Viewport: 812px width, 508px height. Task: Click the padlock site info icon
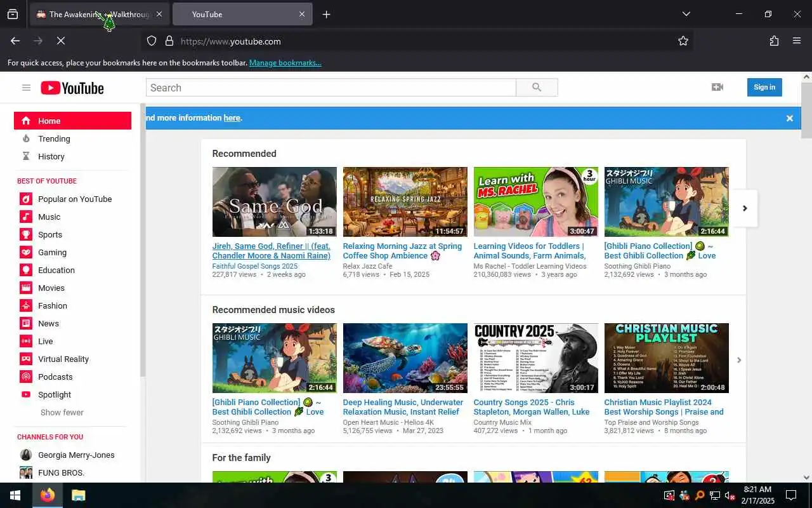pos(169,41)
